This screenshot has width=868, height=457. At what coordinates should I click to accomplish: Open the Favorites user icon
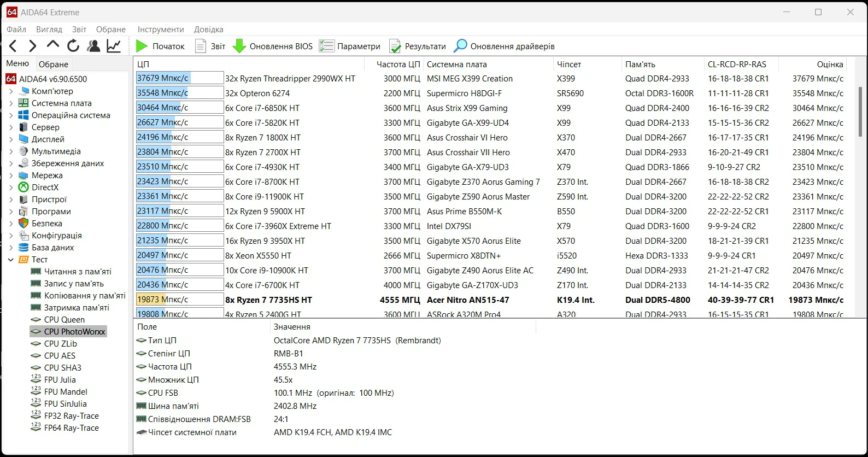click(93, 46)
